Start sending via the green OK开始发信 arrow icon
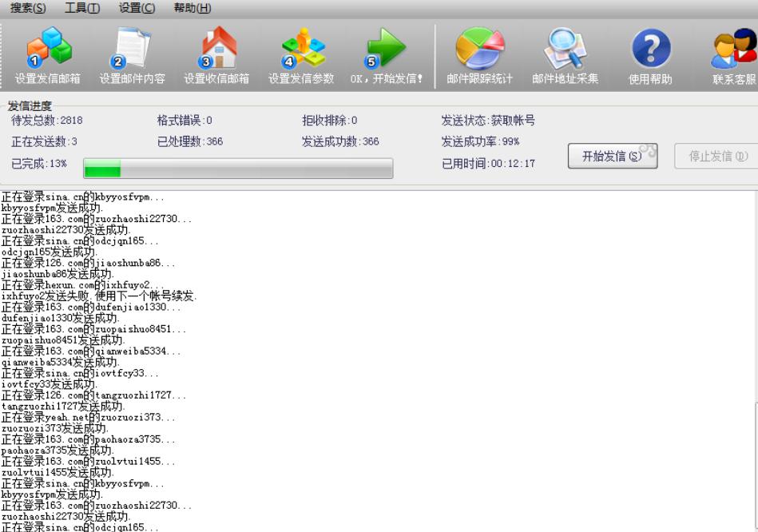Viewport: 758px width, 532px height. pos(387,48)
